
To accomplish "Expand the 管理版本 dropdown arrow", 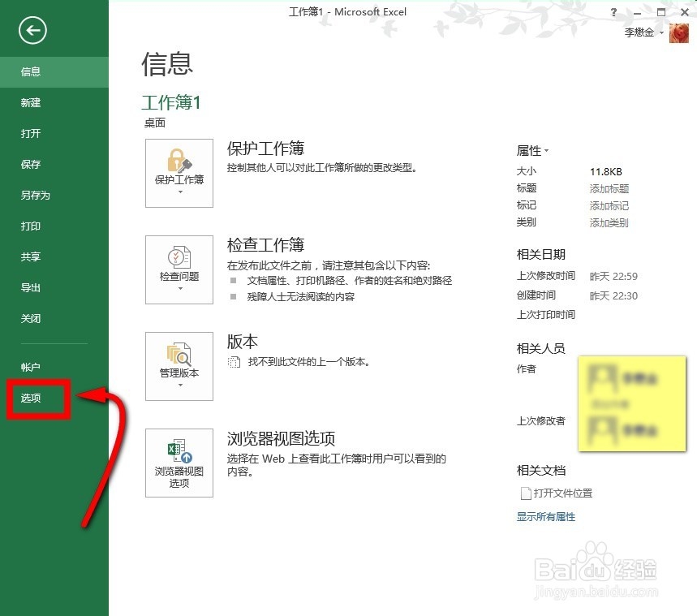I will click(x=180, y=386).
